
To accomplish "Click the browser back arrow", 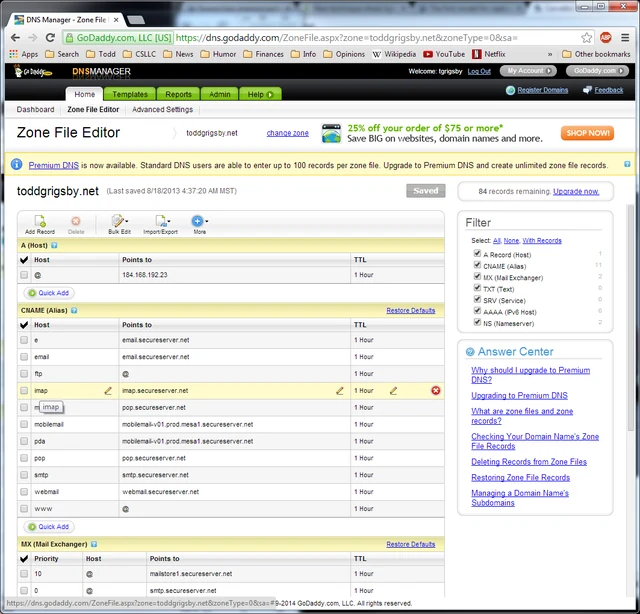I will point(15,38).
